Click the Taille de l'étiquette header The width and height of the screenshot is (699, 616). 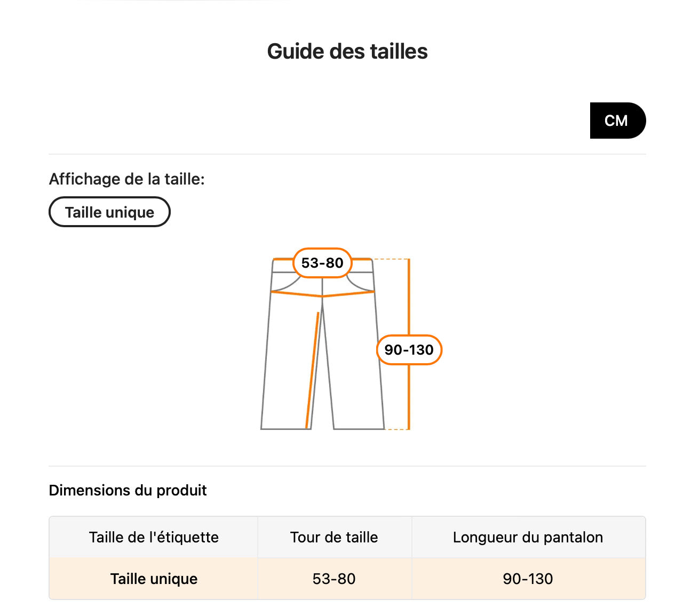153,538
